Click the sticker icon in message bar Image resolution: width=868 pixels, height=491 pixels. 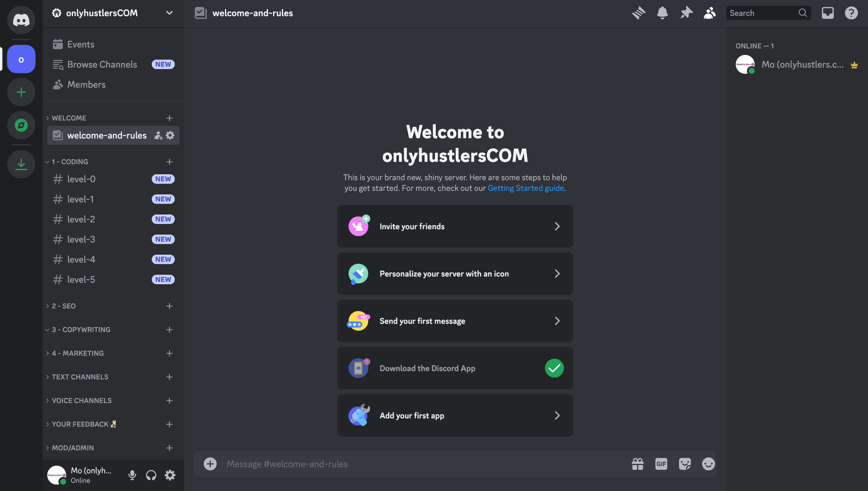(x=684, y=464)
